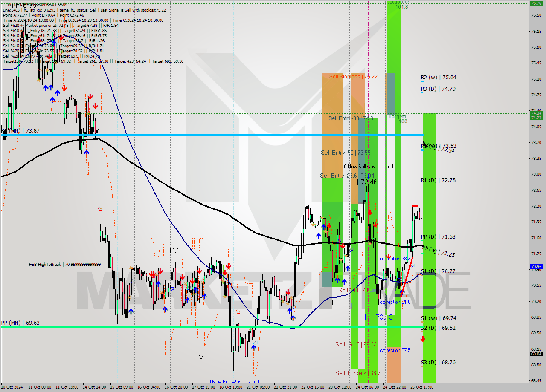Click the '25 Oct 17:00' time axis label

tap(421, 387)
